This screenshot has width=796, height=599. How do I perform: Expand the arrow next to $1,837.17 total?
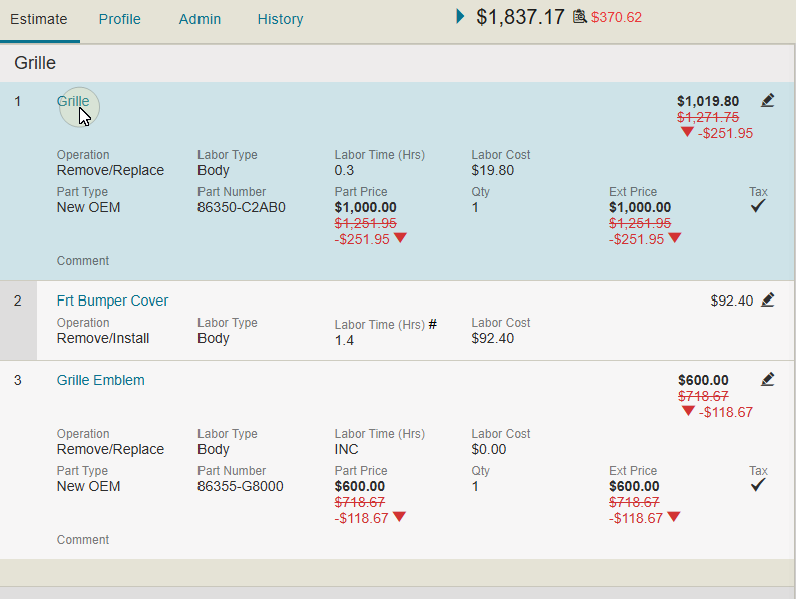tap(460, 16)
